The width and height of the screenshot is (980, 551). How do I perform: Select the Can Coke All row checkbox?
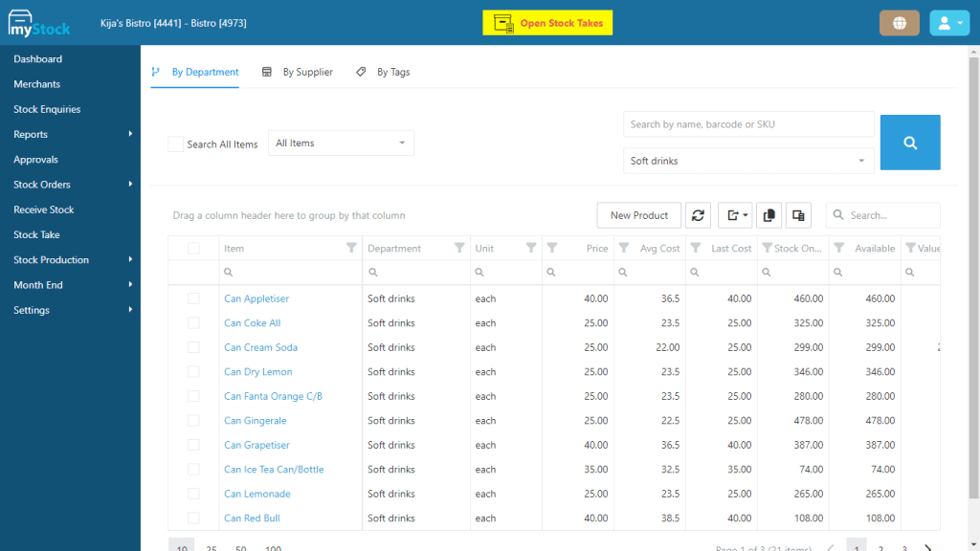coord(193,322)
